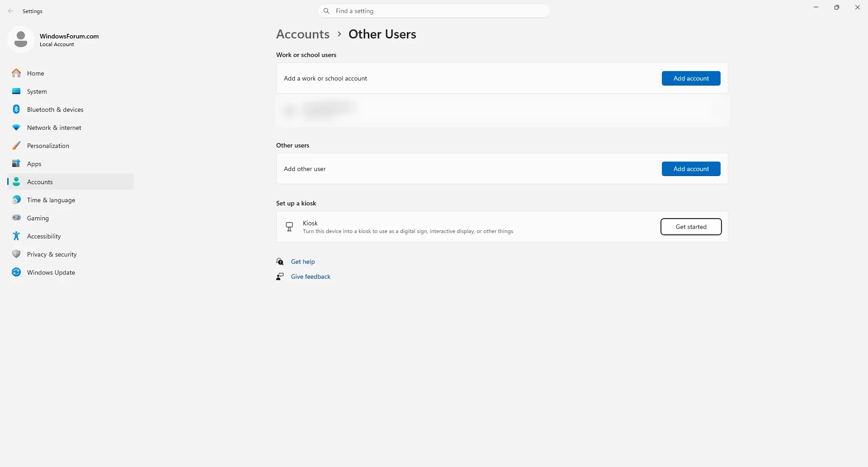
Task: Go to the System label in the sidebar
Action: click(x=37, y=91)
